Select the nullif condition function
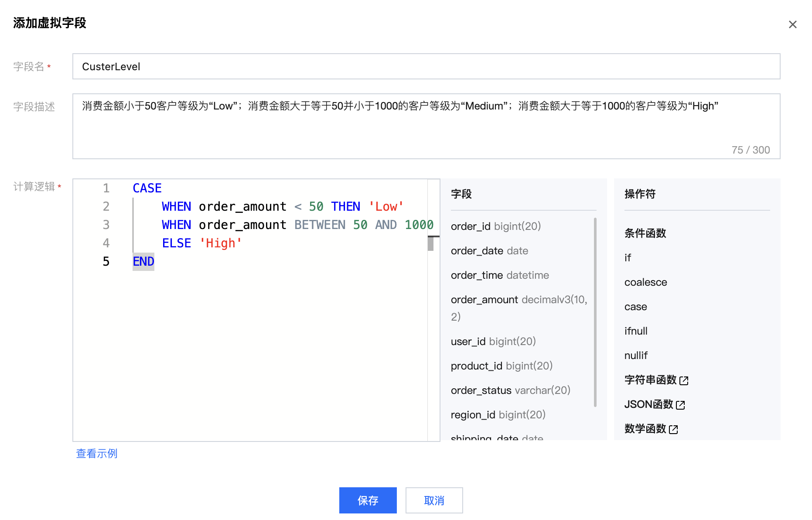This screenshot has height=520, width=812. (636, 355)
